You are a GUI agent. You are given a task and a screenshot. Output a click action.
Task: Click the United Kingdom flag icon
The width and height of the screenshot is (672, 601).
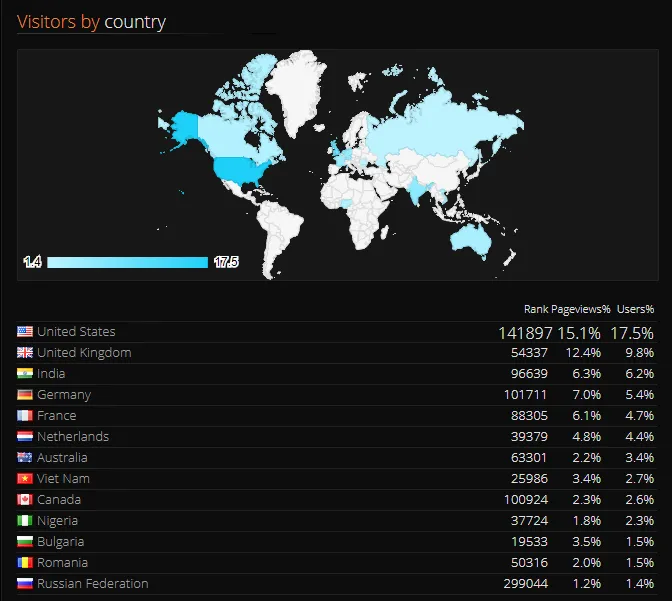tap(25, 352)
